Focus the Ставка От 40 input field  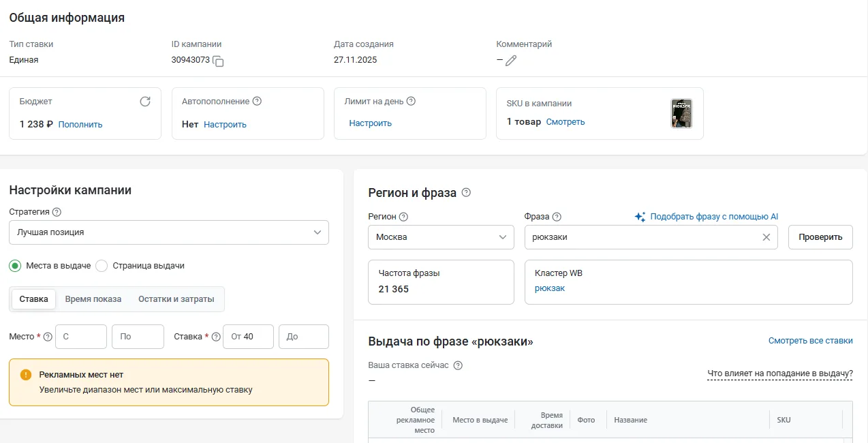(x=249, y=337)
